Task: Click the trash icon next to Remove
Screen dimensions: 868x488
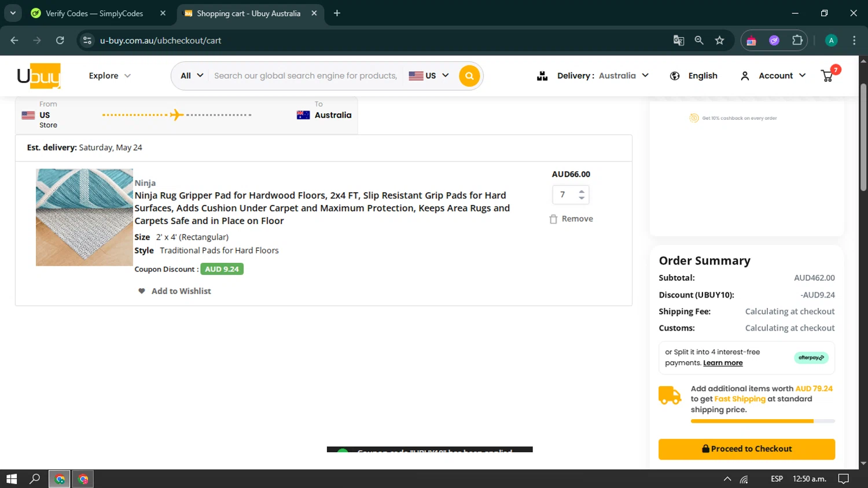Action: click(553, 219)
